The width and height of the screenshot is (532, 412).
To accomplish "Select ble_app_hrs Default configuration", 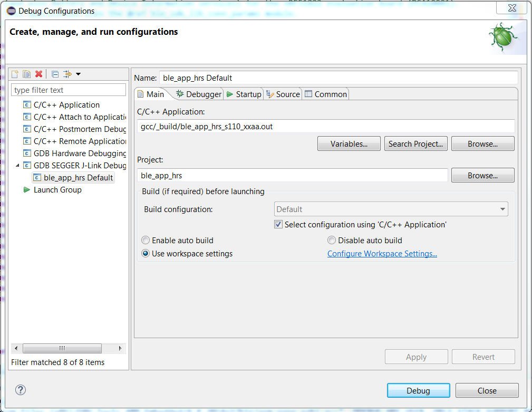I will pyautogui.click(x=78, y=177).
